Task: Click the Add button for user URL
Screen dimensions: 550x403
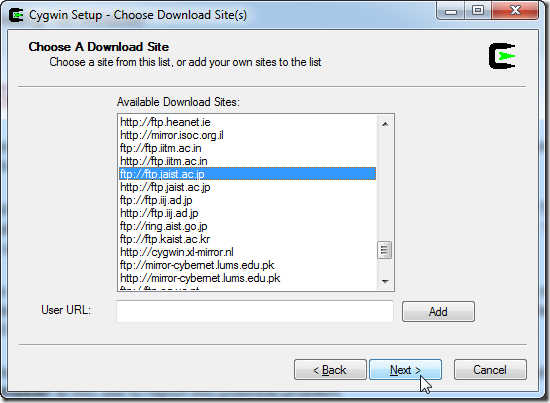Action: click(x=438, y=311)
